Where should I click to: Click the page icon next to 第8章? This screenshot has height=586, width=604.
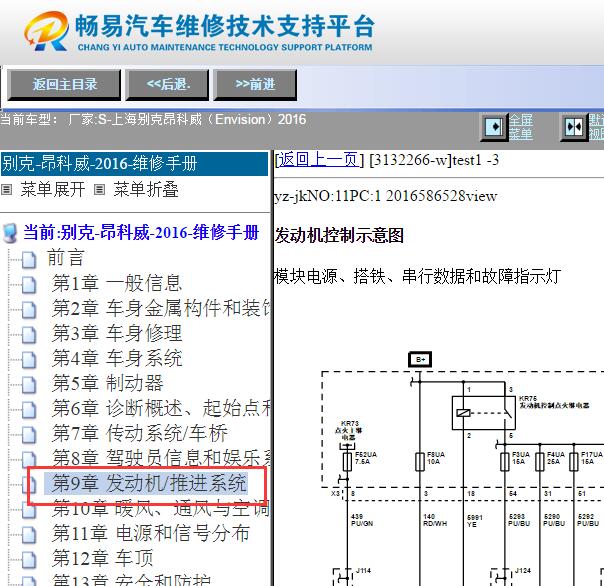[29, 459]
